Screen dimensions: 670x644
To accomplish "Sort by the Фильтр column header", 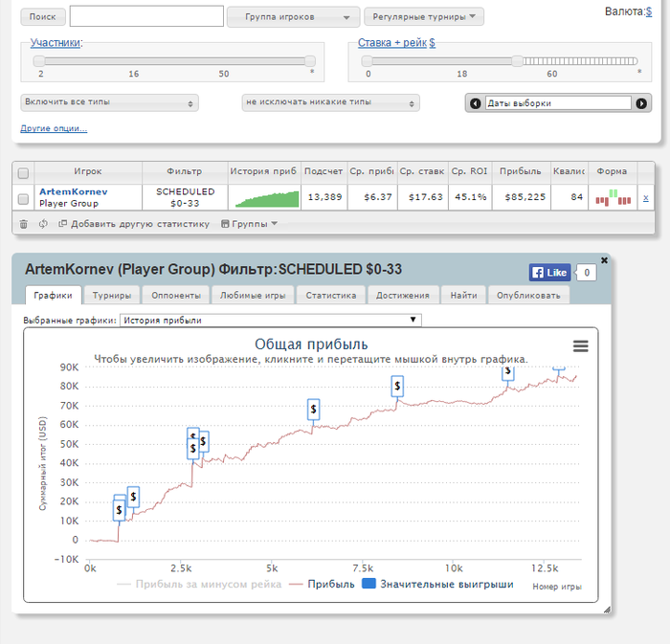I will coord(184,171).
